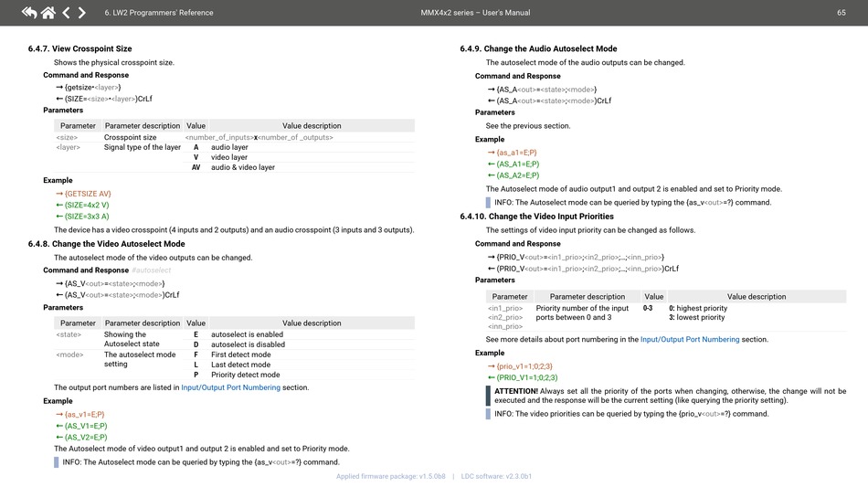
Task: Advance to the next page arrow
Action: click(81, 13)
